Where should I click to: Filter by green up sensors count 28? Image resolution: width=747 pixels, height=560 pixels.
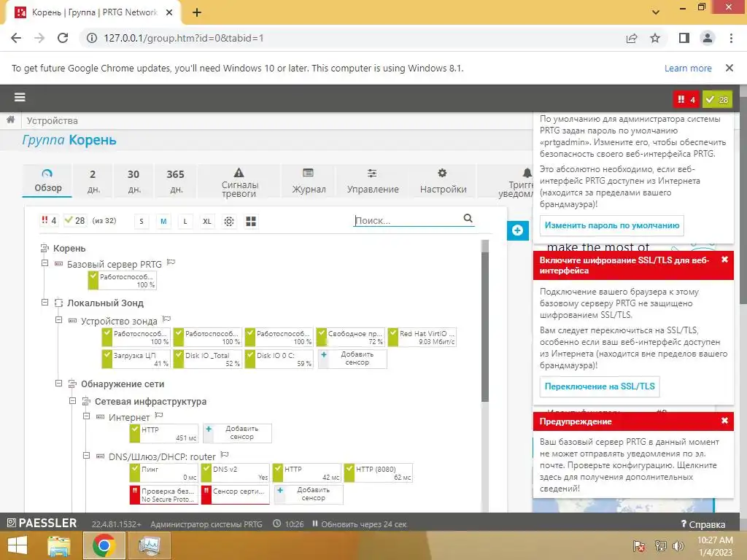tap(75, 220)
